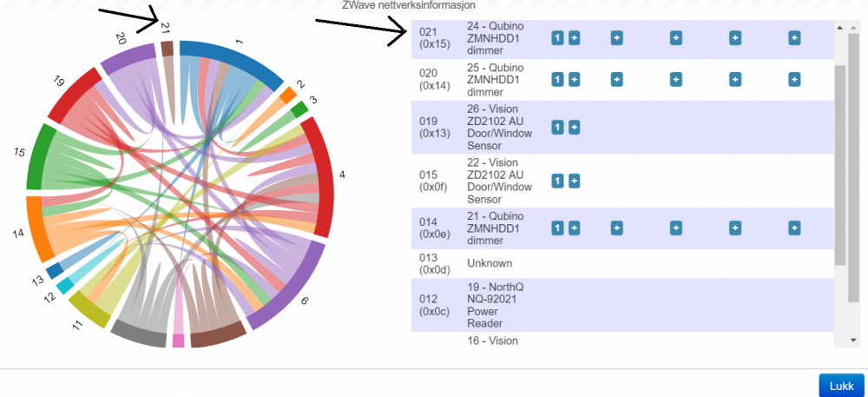Image resolution: width=868 pixels, height=397 pixels.
Task: Click the rightmost plus icon in row 020
Action: pyautogui.click(x=794, y=79)
